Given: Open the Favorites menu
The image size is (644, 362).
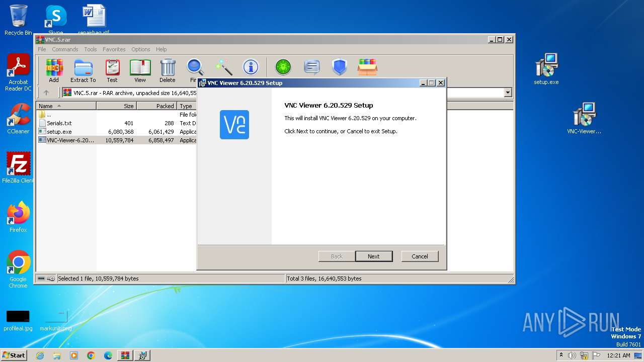Looking at the screenshot, I should 114,49.
